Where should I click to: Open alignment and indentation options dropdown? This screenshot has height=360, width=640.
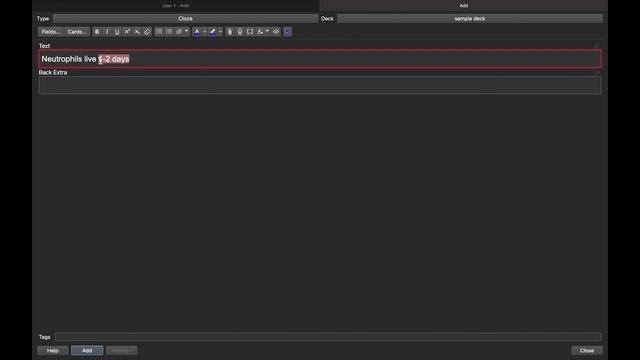pos(182,32)
